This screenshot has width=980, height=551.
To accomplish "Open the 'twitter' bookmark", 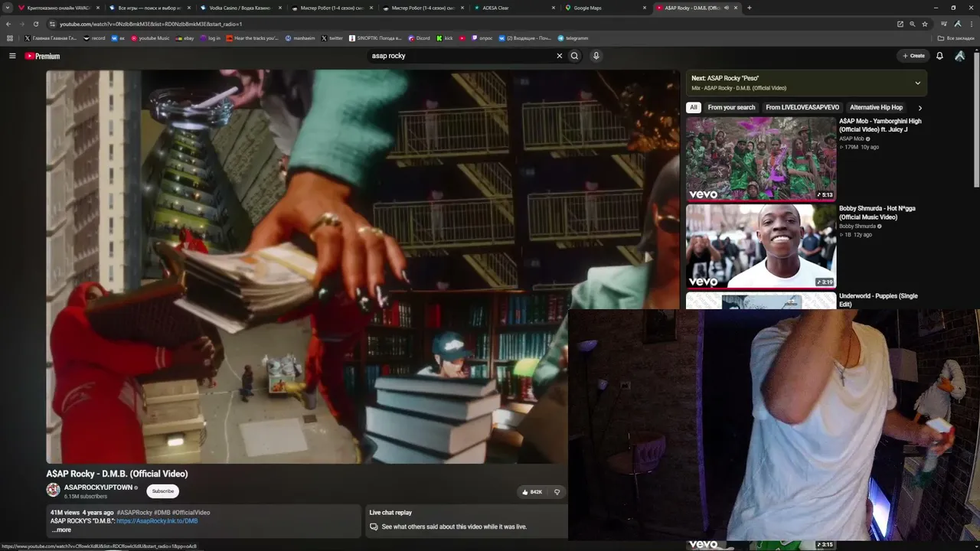I will 332,38.
